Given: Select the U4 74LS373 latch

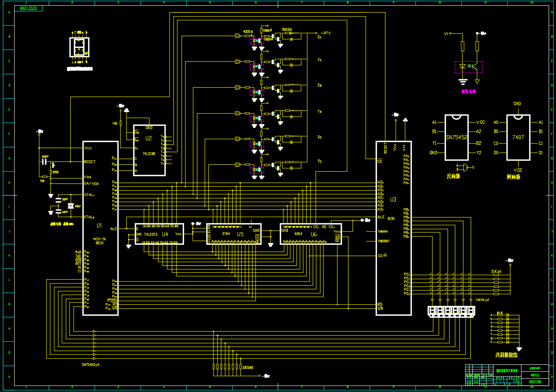Looking at the screenshot, I should click(x=159, y=234).
